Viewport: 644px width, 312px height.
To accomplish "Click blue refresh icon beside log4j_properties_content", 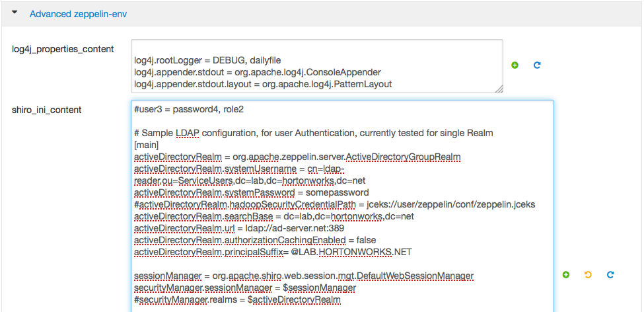I will click(x=537, y=65).
